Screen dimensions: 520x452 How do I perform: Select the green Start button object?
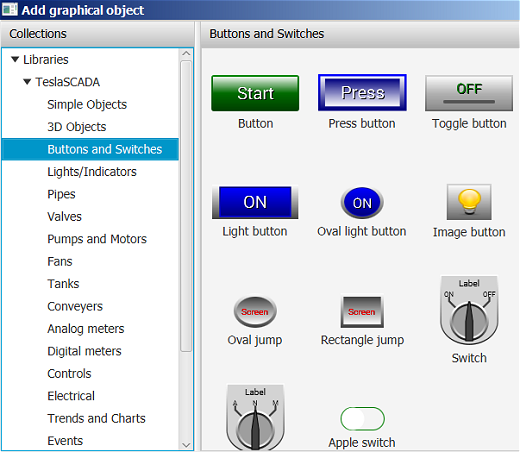(x=255, y=93)
